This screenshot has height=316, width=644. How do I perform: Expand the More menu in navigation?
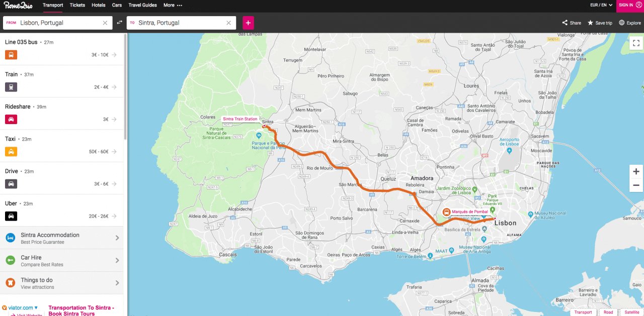click(173, 5)
